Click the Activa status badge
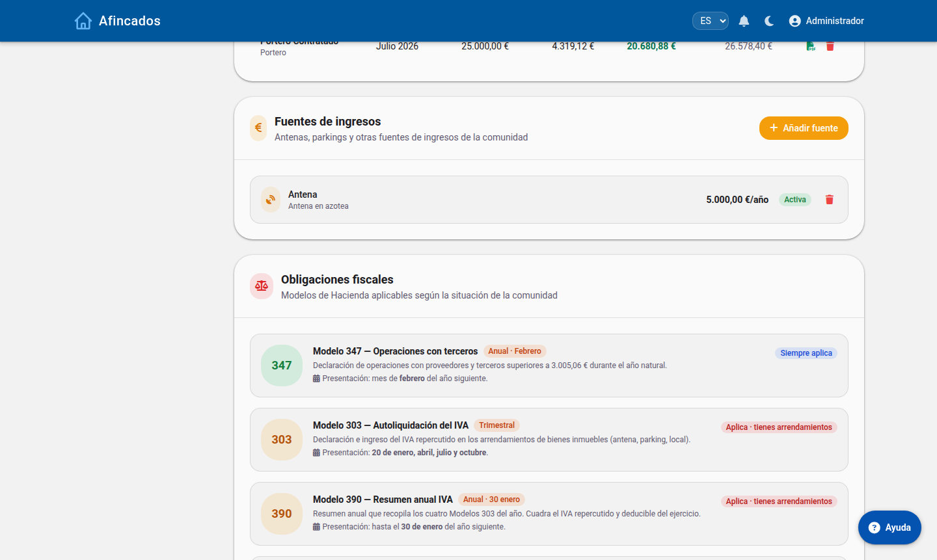Screen dimensions: 937x560 [795, 200]
